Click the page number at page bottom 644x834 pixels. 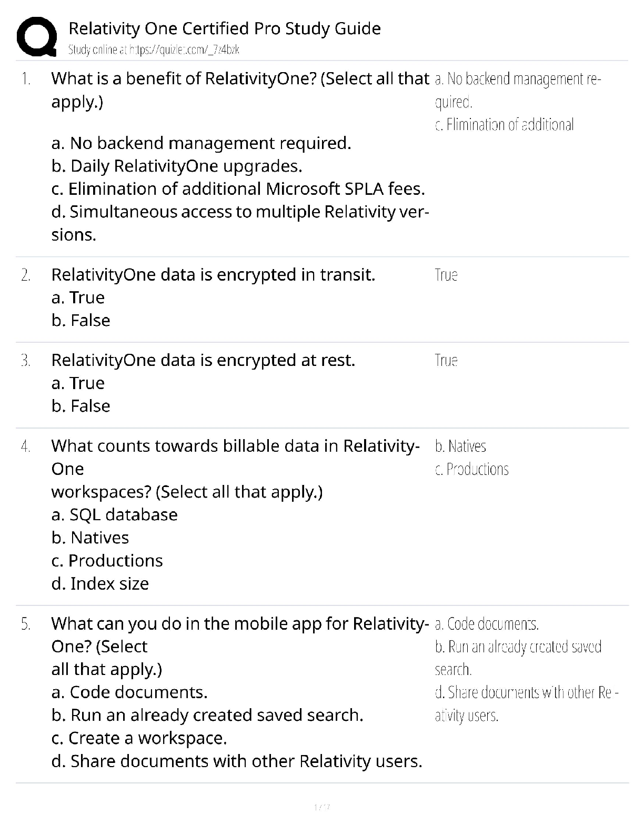321,807
